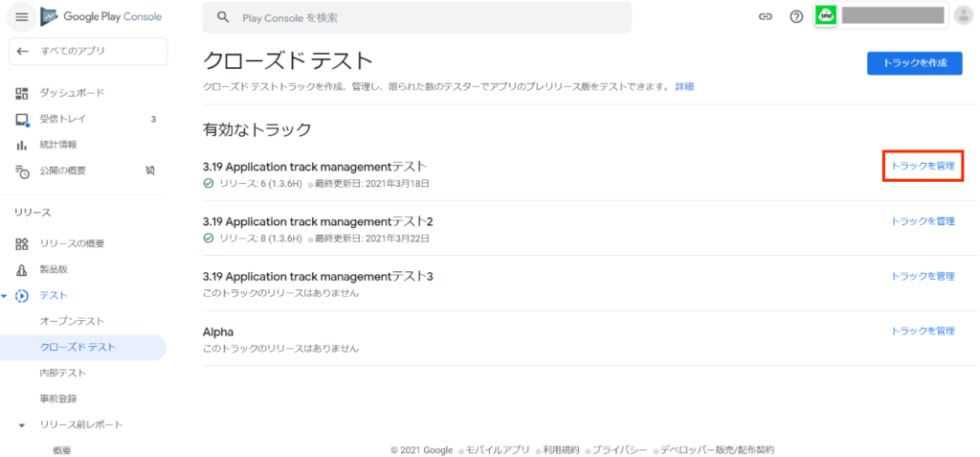The width and height of the screenshot is (980, 457).
Task: Open 事前登録 in sidebar
Action: (58, 399)
